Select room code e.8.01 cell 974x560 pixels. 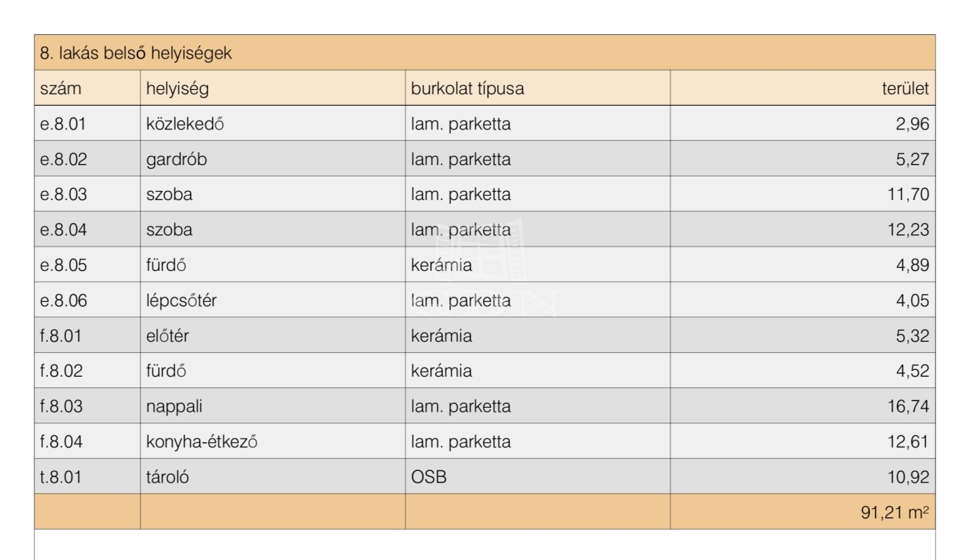coord(88,123)
